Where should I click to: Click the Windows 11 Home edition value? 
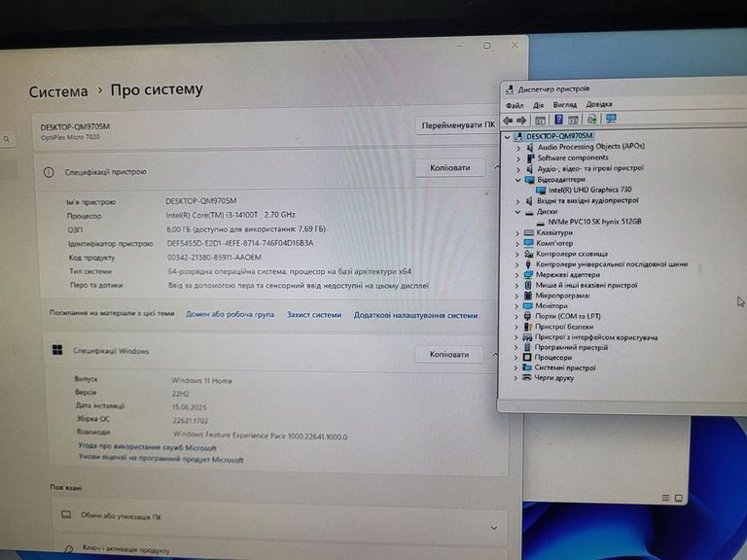pyautogui.click(x=201, y=380)
